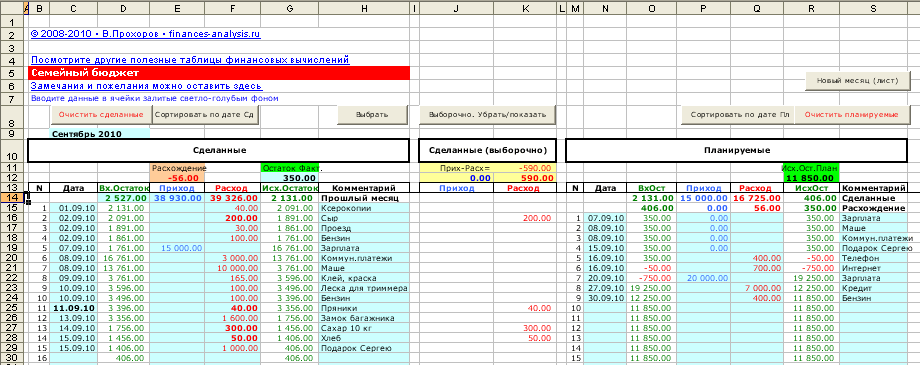
Task: Select comment cell 'Ксерокопии'
Action: coord(364,208)
